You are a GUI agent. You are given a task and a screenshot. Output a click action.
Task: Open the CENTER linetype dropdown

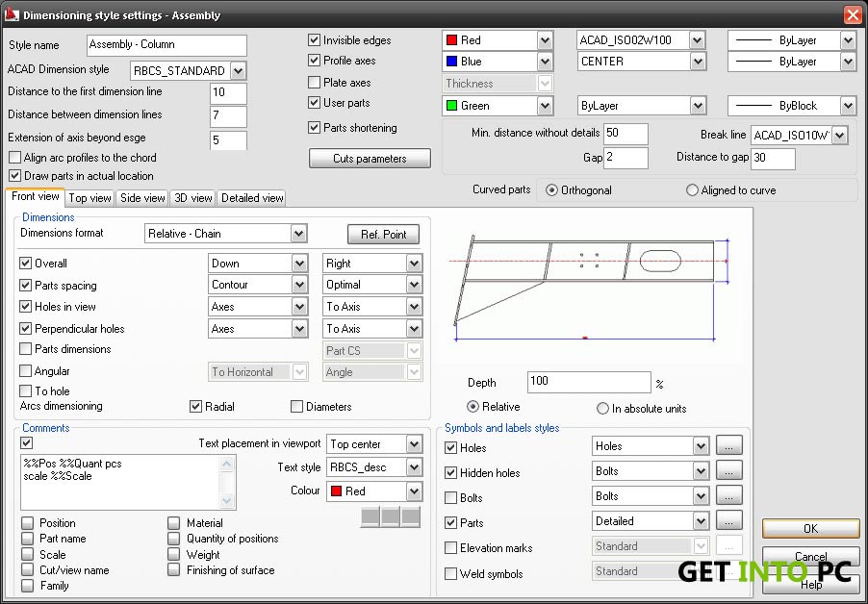click(x=698, y=61)
